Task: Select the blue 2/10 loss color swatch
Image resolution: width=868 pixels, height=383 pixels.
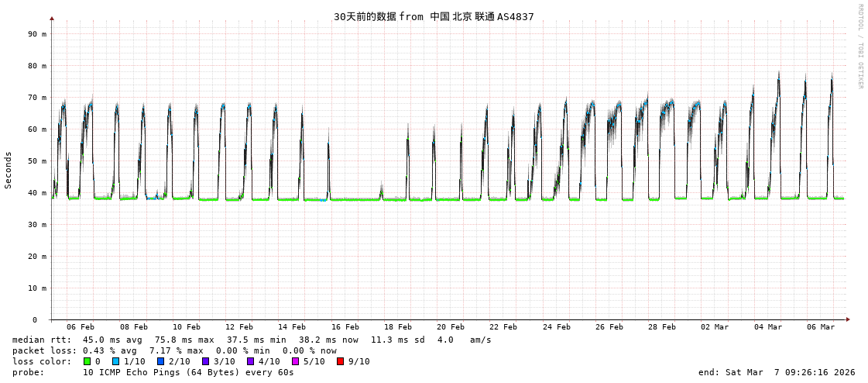Action: pos(161,361)
